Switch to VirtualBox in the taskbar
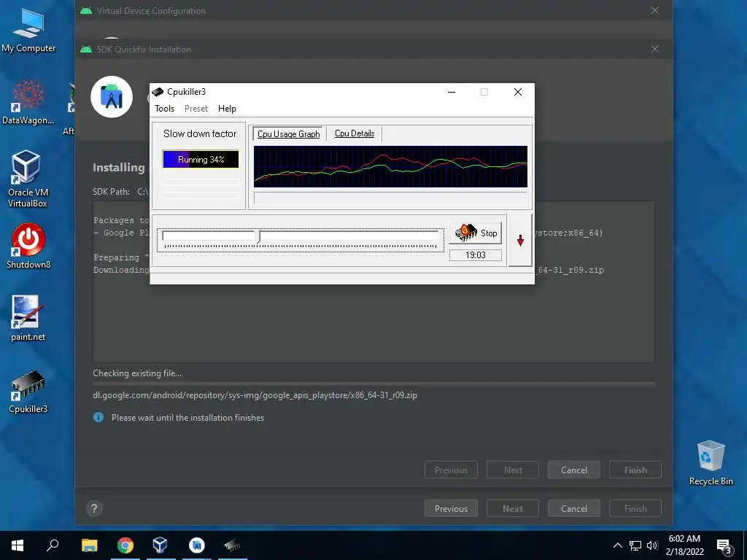 click(x=160, y=545)
